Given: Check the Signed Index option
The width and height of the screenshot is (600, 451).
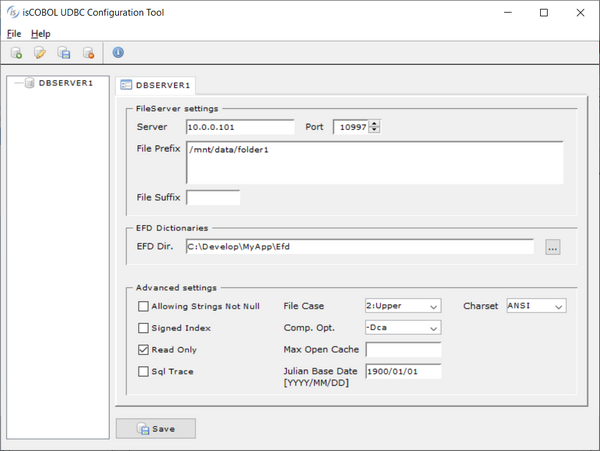Looking at the screenshot, I should [143, 328].
